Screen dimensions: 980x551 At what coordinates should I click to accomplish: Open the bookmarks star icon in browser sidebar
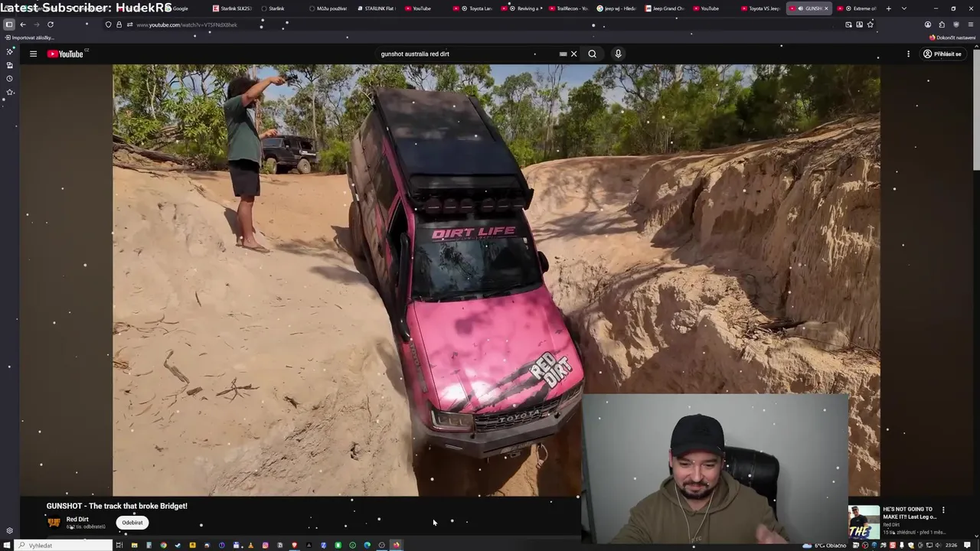pos(9,93)
